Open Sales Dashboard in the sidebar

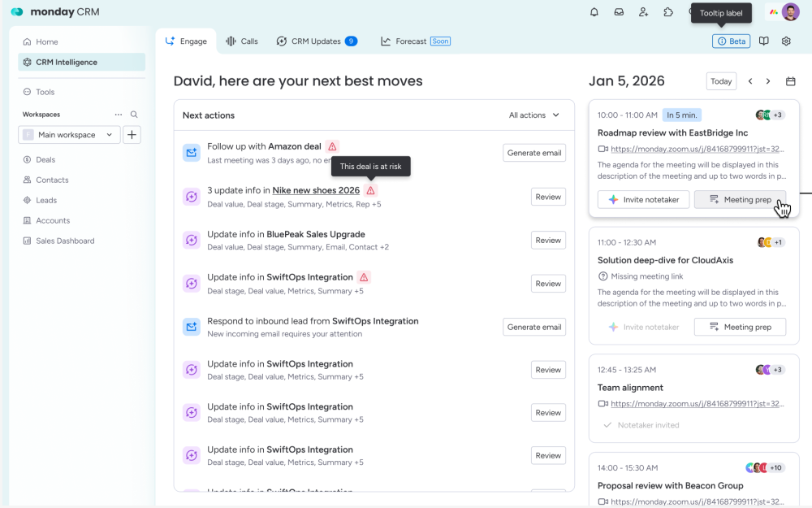pos(65,241)
